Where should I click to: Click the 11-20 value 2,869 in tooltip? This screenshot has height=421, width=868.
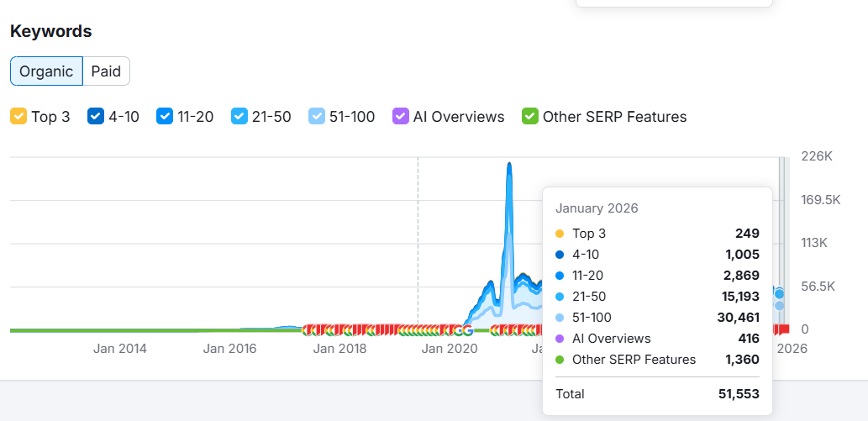742,276
